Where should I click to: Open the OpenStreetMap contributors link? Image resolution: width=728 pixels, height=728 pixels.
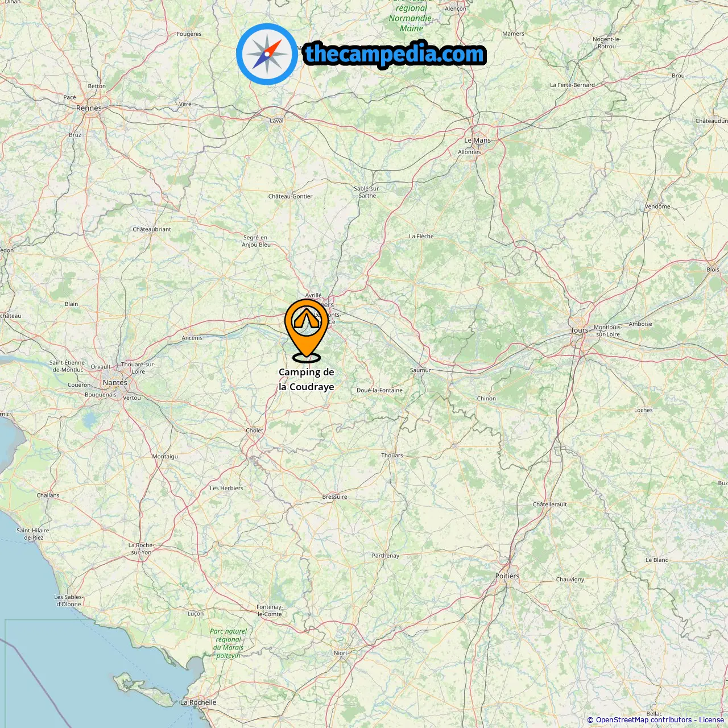644,720
